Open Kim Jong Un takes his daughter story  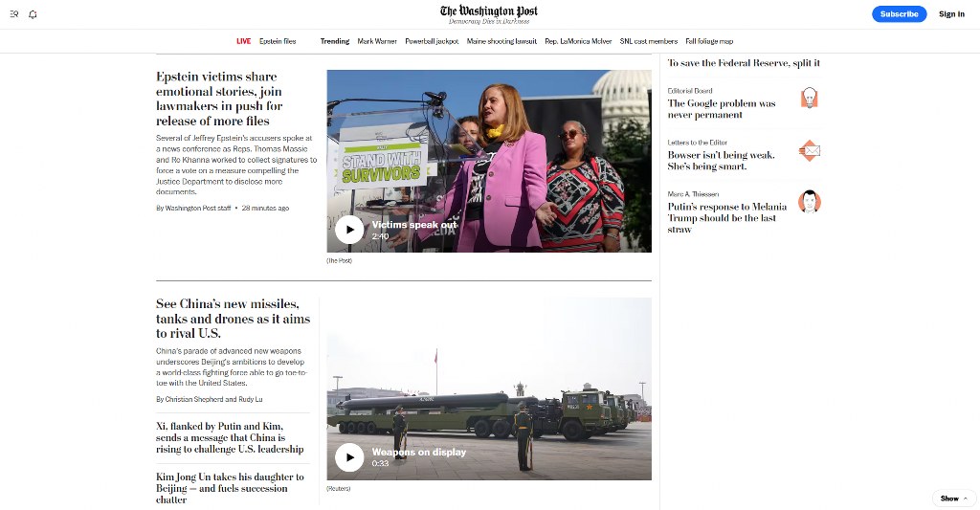(x=230, y=488)
